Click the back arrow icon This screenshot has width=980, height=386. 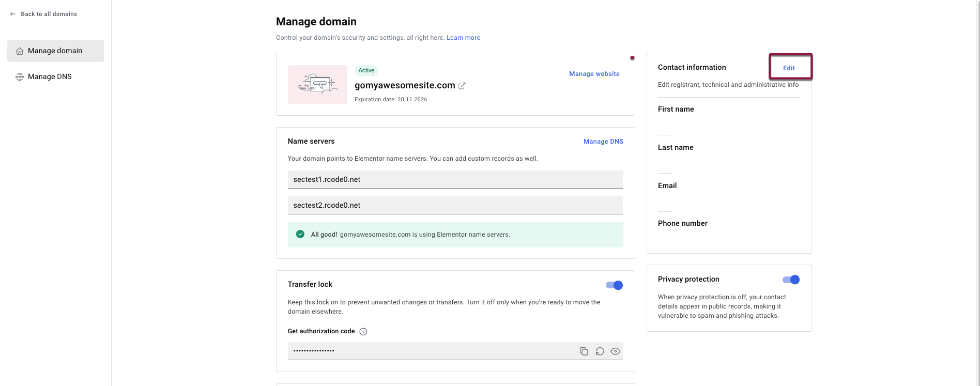click(x=13, y=14)
